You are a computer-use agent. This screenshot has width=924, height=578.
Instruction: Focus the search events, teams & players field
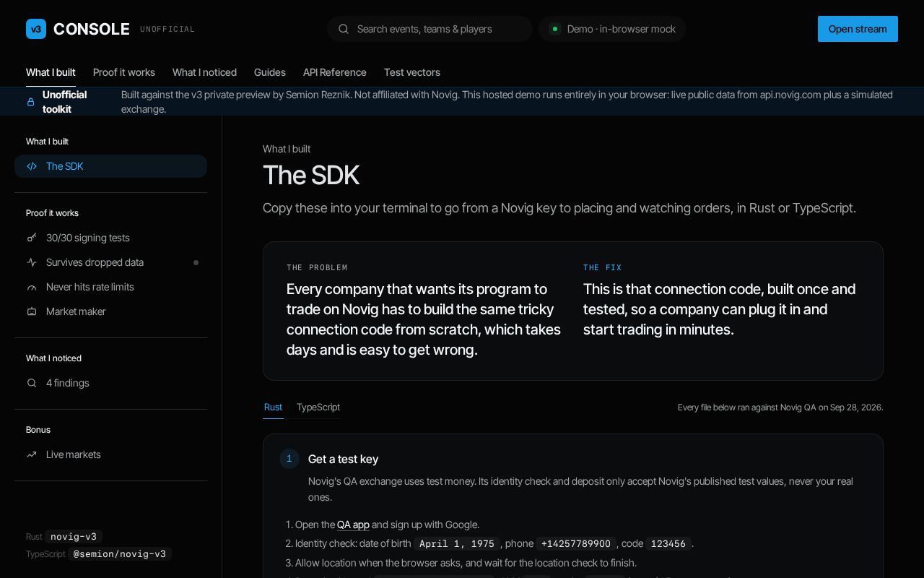[x=430, y=29]
